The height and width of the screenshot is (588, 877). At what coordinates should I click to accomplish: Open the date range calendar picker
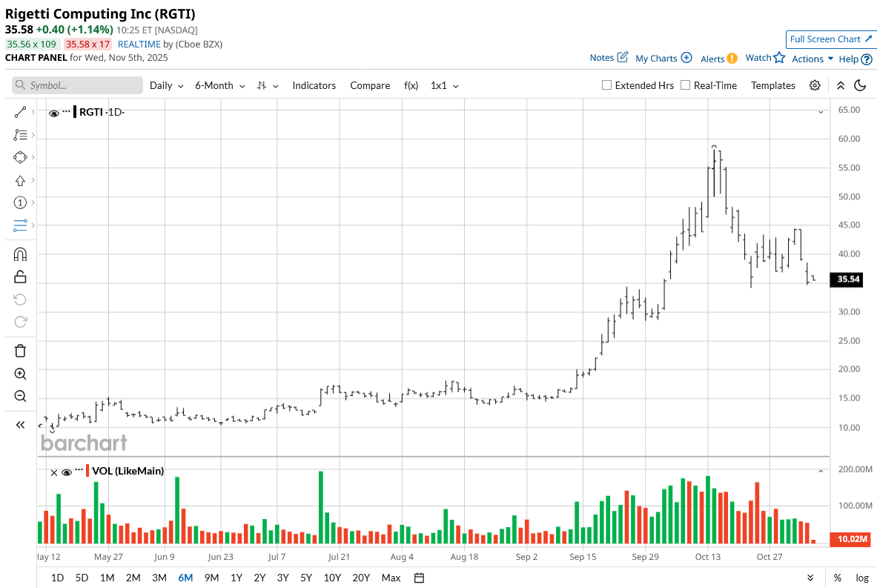coord(419,578)
